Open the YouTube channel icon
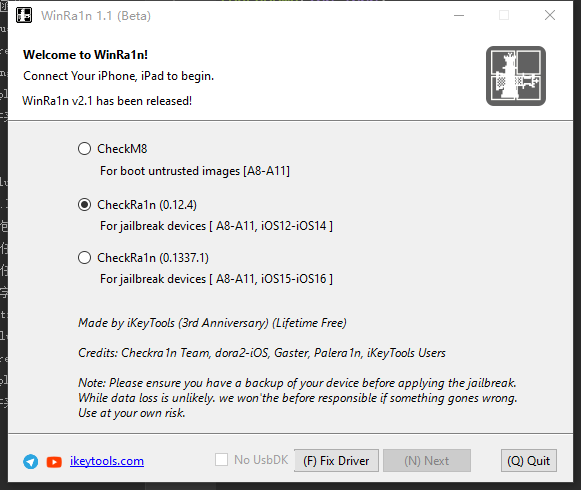 pyautogui.click(x=54, y=462)
